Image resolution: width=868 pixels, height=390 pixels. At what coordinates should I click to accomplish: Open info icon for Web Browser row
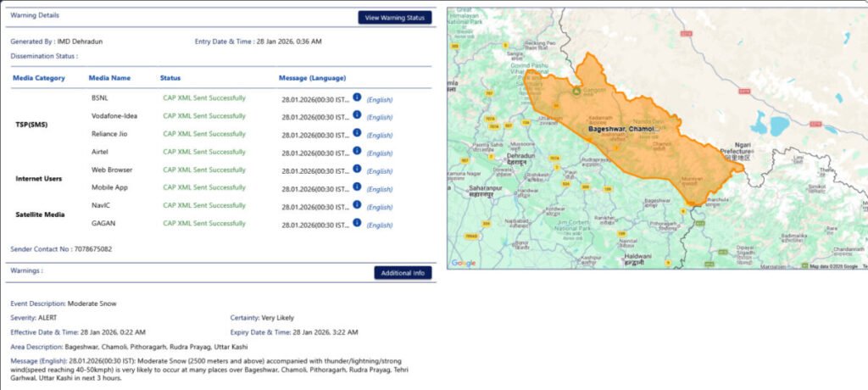pos(357,170)
